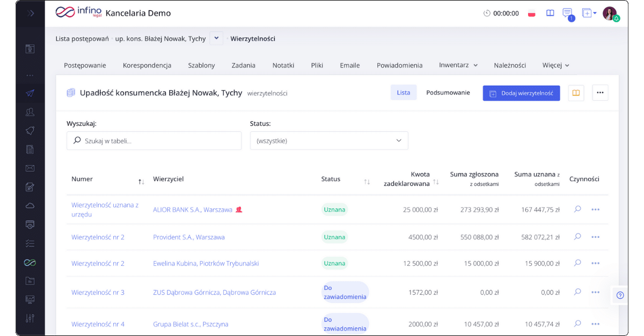The height and width of the screenshot is (336, 644).
Task: Go to Lista postępowań breadcrumb
Action: click(82, 39)
